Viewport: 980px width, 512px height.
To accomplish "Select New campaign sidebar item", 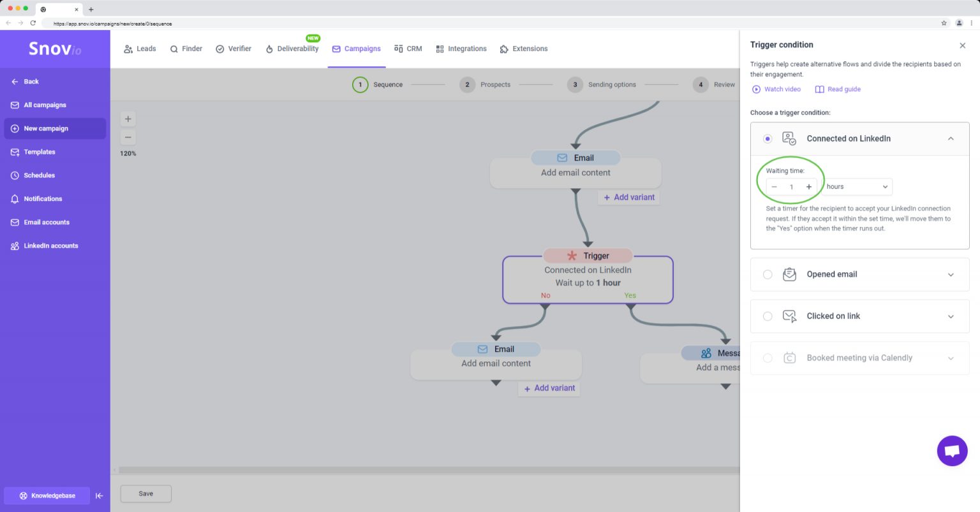I will [55, 128].
